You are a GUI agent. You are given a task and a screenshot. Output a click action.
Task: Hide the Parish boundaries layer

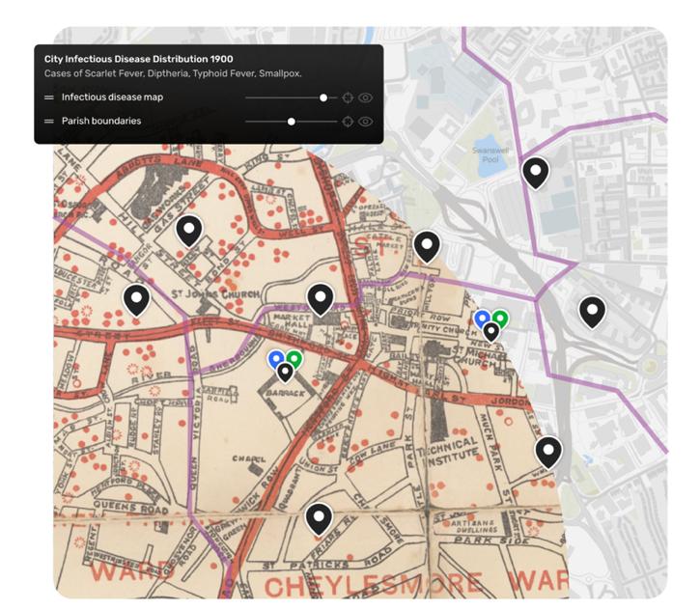(x=366, y=121)
